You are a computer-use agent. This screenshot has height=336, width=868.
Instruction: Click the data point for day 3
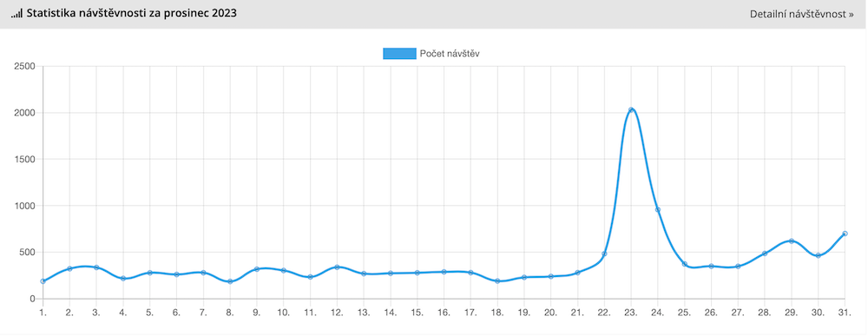point(96,267)
